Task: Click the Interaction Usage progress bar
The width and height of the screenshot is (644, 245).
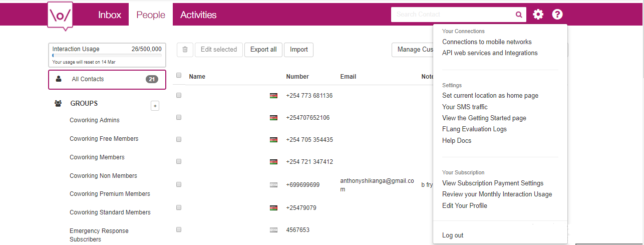Action: point(107,55)
